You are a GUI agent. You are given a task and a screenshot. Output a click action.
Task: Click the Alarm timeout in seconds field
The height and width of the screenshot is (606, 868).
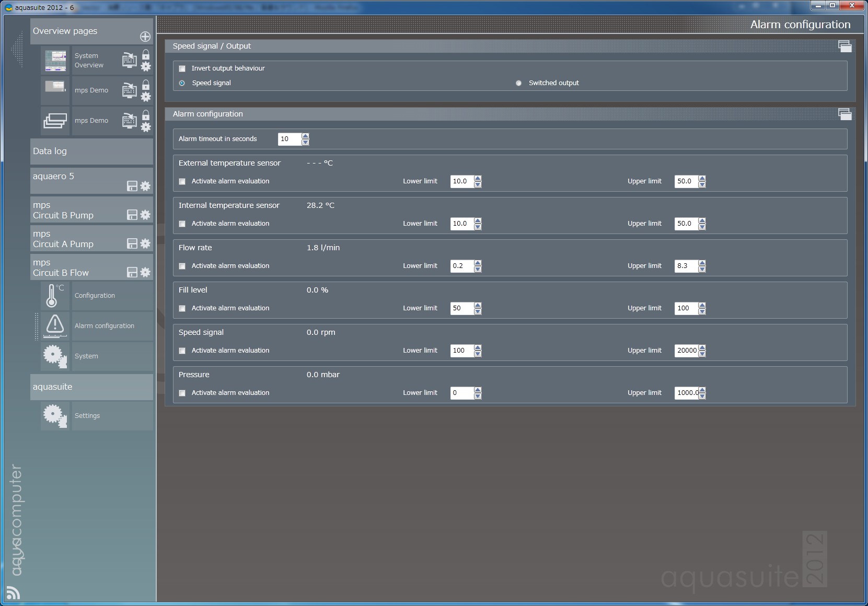[290, 139]
